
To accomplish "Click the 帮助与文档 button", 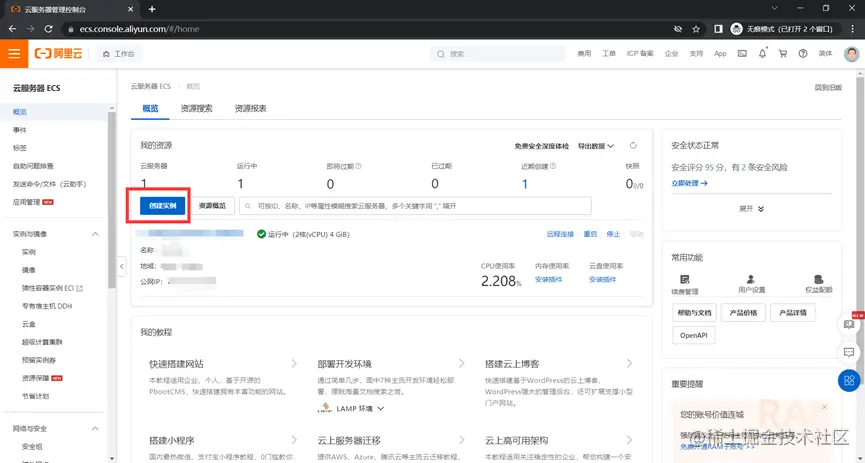I will [694, 312].
